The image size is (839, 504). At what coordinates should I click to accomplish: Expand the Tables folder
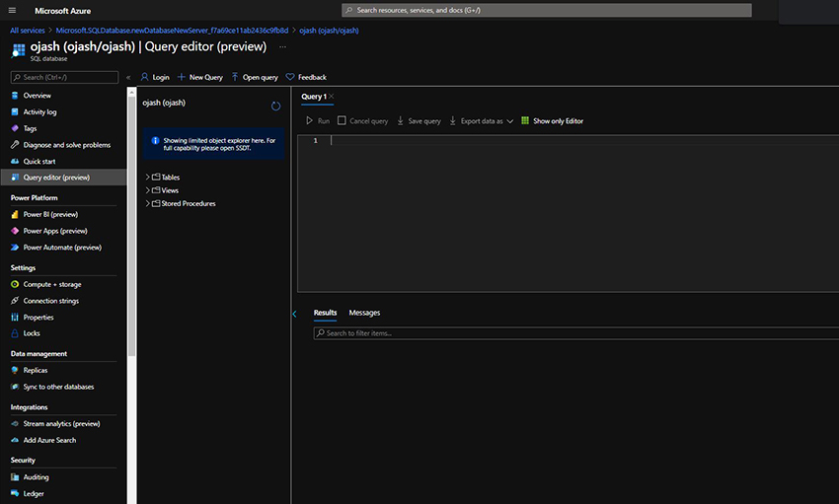point(148,177)
